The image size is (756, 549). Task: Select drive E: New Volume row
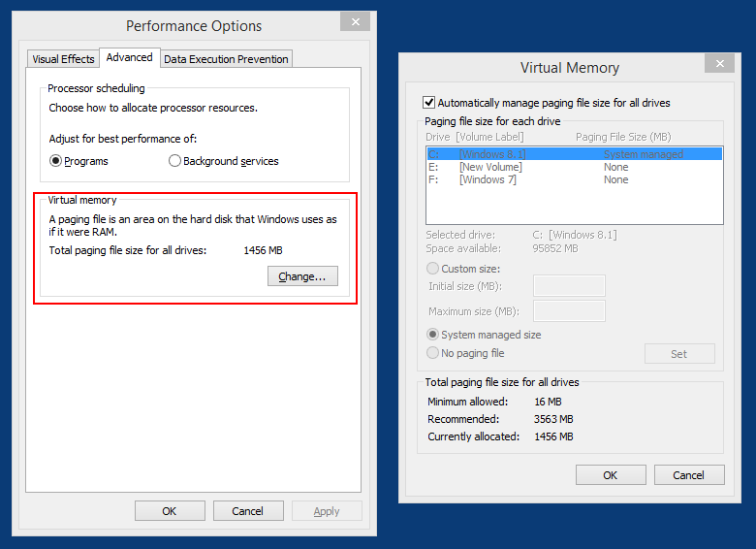574,167
